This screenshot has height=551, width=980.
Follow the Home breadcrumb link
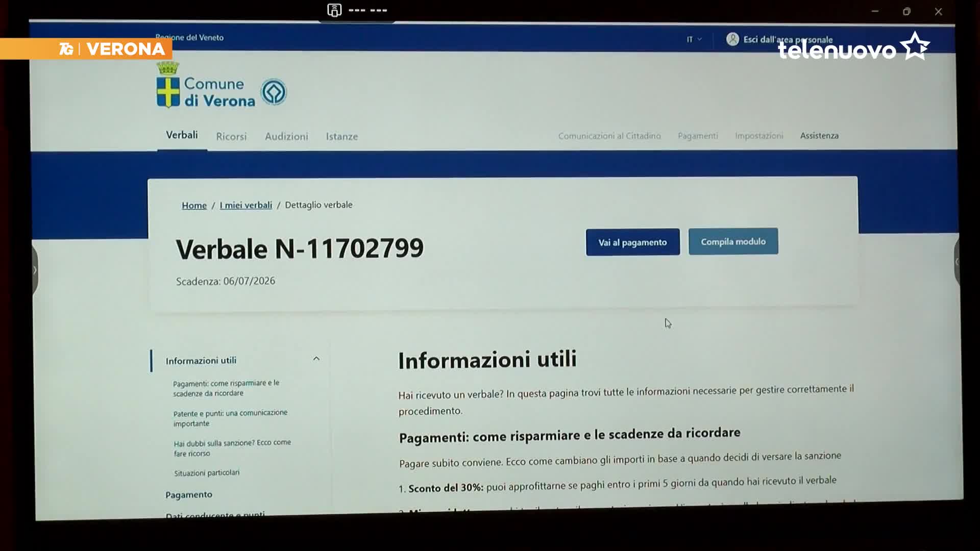pyautogui.click(x=194, y=206)
